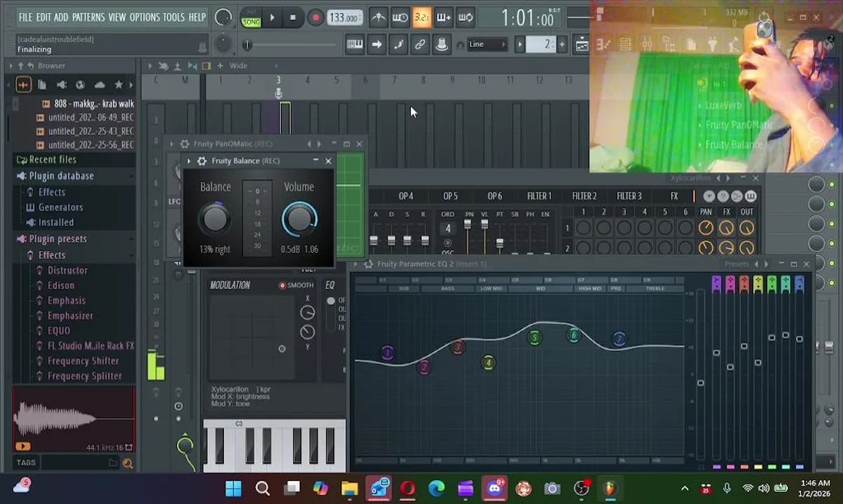
Task: Switch to FILTER 1 tab
Action: click(539, 197)
